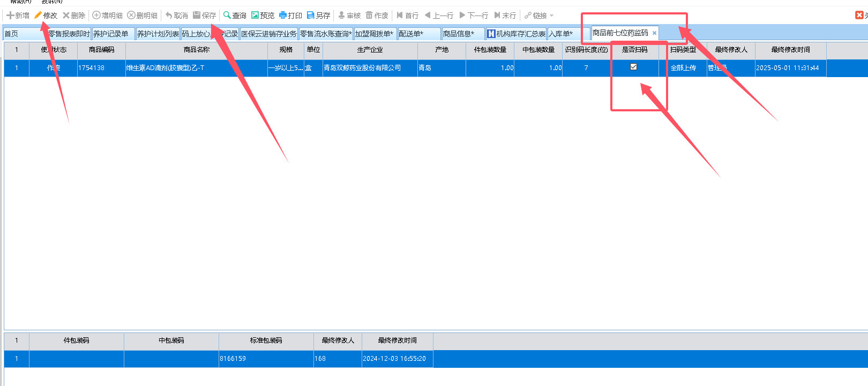Click standard package code cell 8166159
This screenshot has height=386, width=868.
tap(266, 359)
